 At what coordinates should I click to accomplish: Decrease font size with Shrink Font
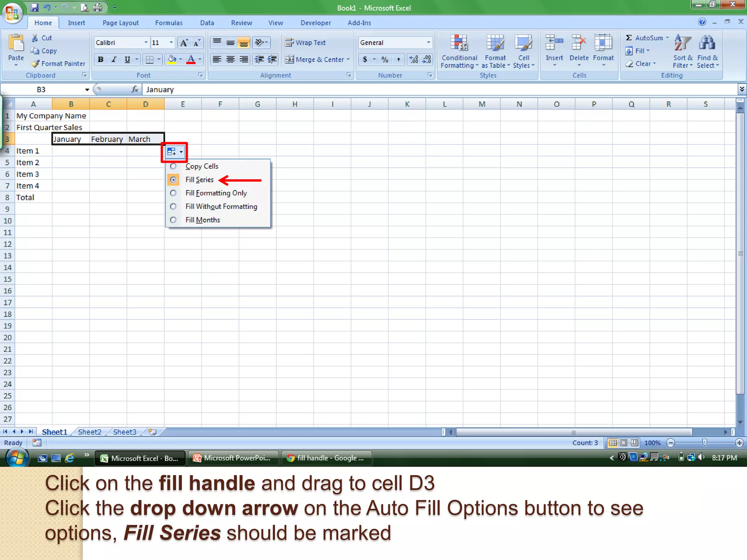tap(197, 43)
